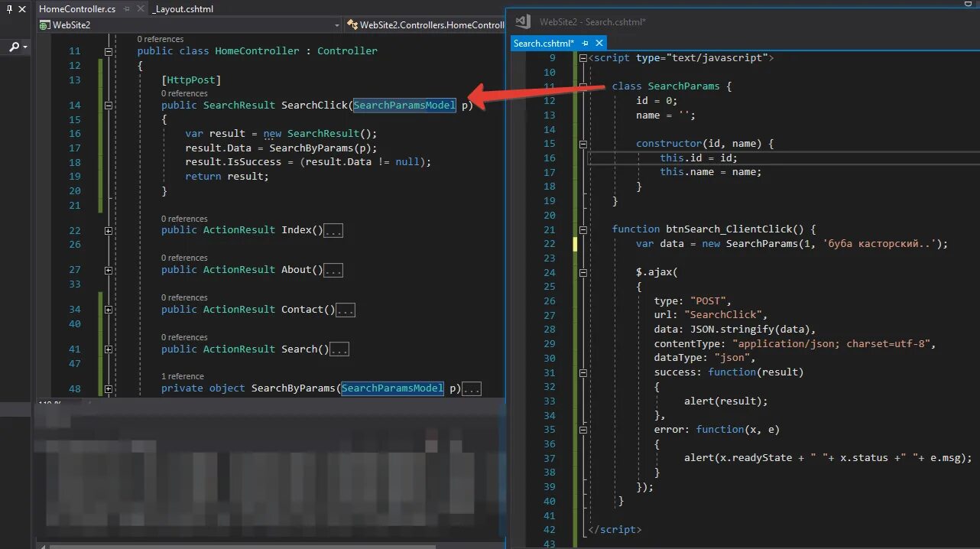Viewport: 980px width, 549px height.
Task: Click 'return result;' in HomeController
Action: [x=227, y=176]
